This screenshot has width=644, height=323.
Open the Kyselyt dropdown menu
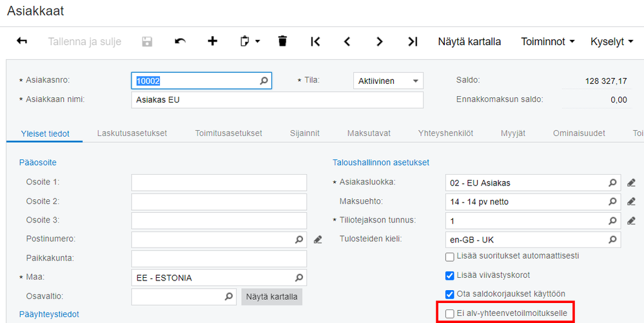point(611,41)
